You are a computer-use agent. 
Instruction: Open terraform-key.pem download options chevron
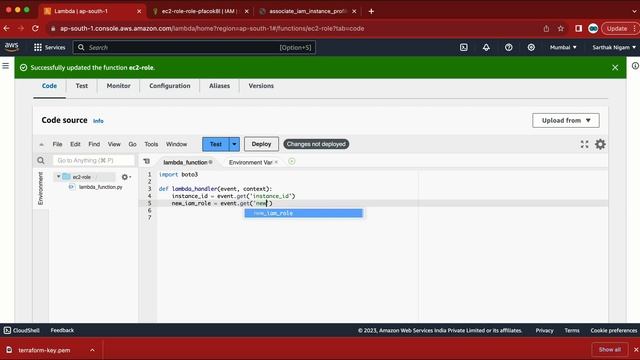pos(92,350)
